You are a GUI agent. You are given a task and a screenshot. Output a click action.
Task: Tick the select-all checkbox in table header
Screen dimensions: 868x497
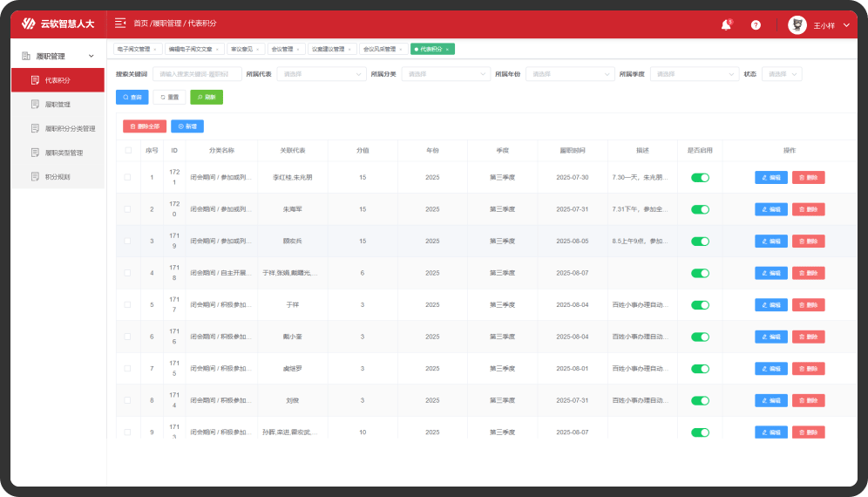(128, 150)
